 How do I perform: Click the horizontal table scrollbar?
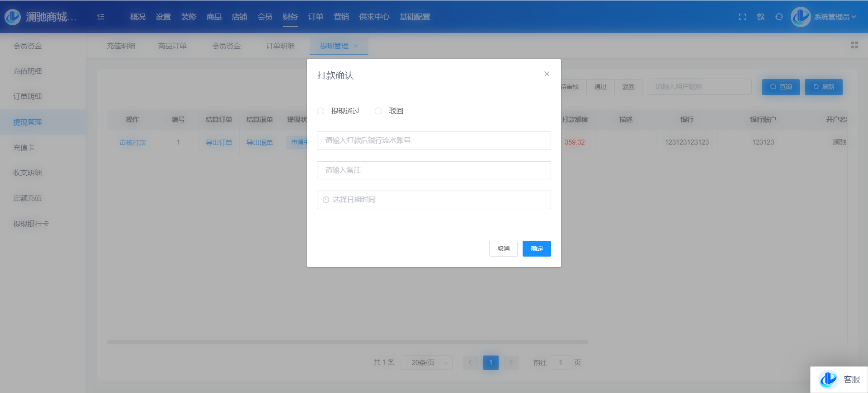[347, 342]
